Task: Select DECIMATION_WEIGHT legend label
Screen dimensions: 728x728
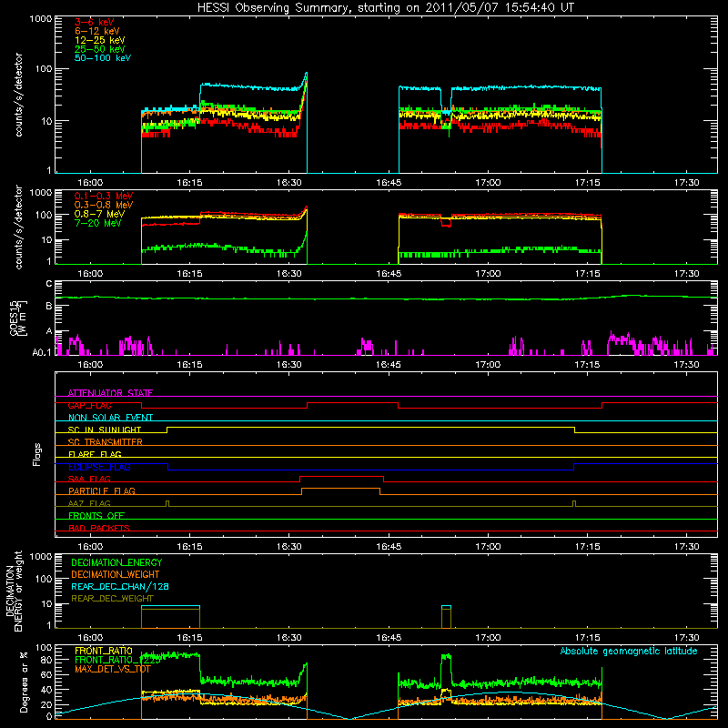Action: pyautogui.click(x=116, y=575)
